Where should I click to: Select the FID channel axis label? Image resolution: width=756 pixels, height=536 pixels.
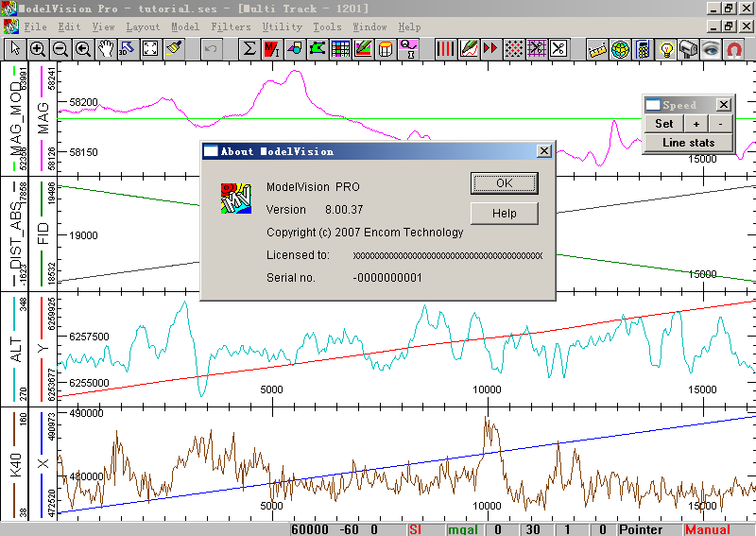[x=43, y=233]
